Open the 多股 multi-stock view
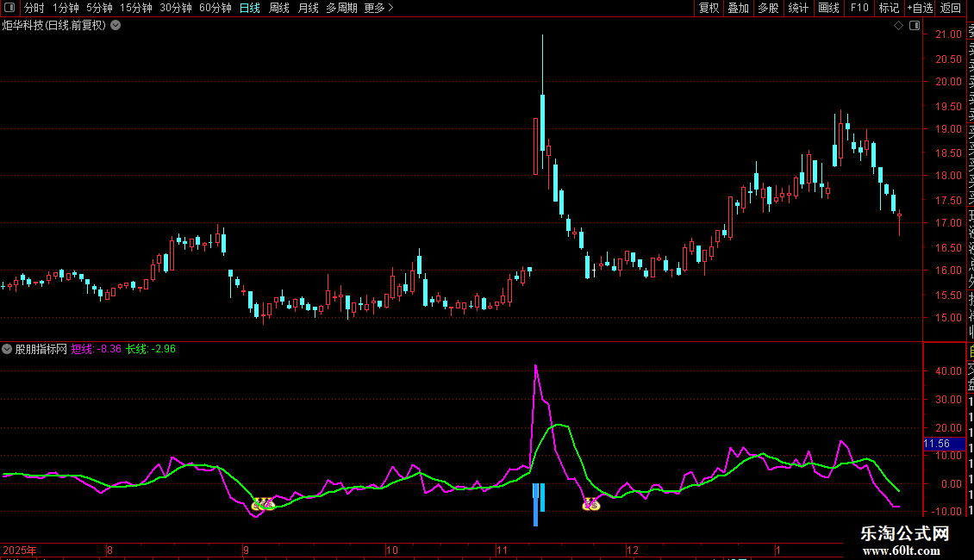This screenshot has height=560, width=974. (768, 8)
